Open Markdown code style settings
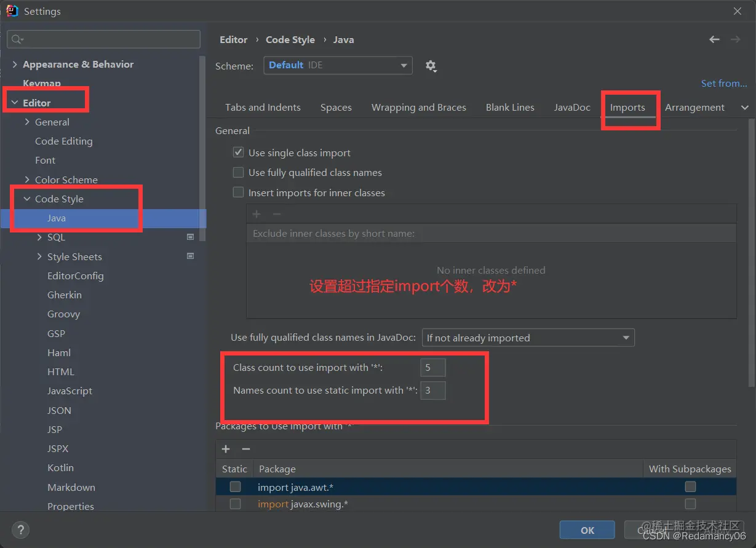The image size is (756, 548). click(x=71, y=487)
